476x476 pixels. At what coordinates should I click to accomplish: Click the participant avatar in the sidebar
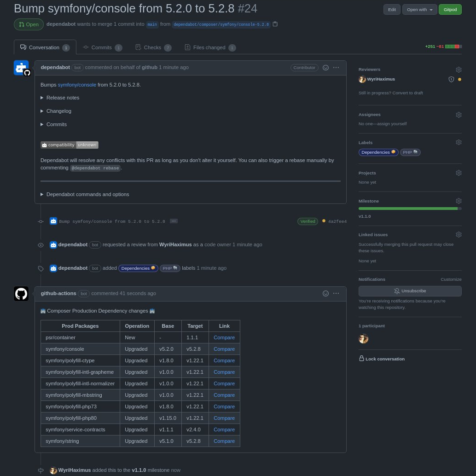pos(363,339)
